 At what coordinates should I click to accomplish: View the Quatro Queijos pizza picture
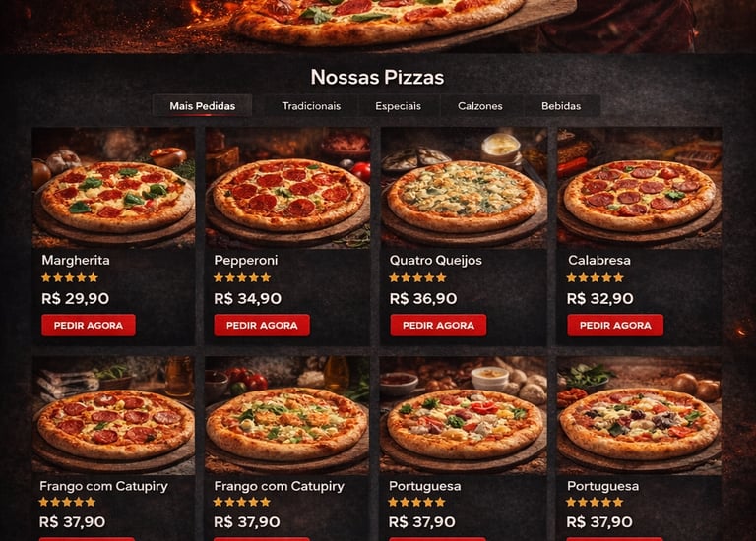[464, 188]
